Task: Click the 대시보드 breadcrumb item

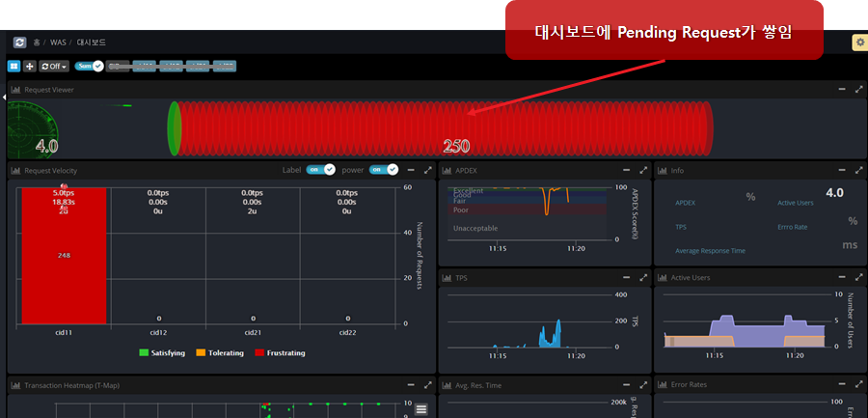Action: click(92, 42)
